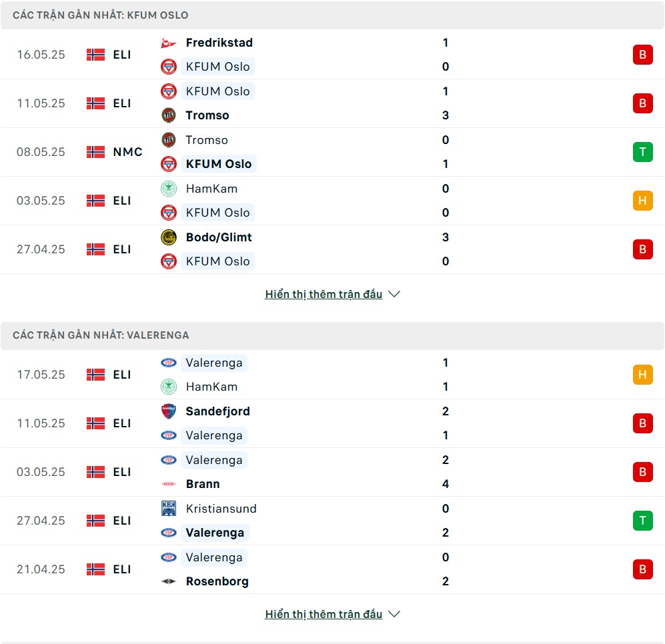Click the red B badge for Fredrikstad match
This screenshot has height=644, width=665.
(642, 55)
